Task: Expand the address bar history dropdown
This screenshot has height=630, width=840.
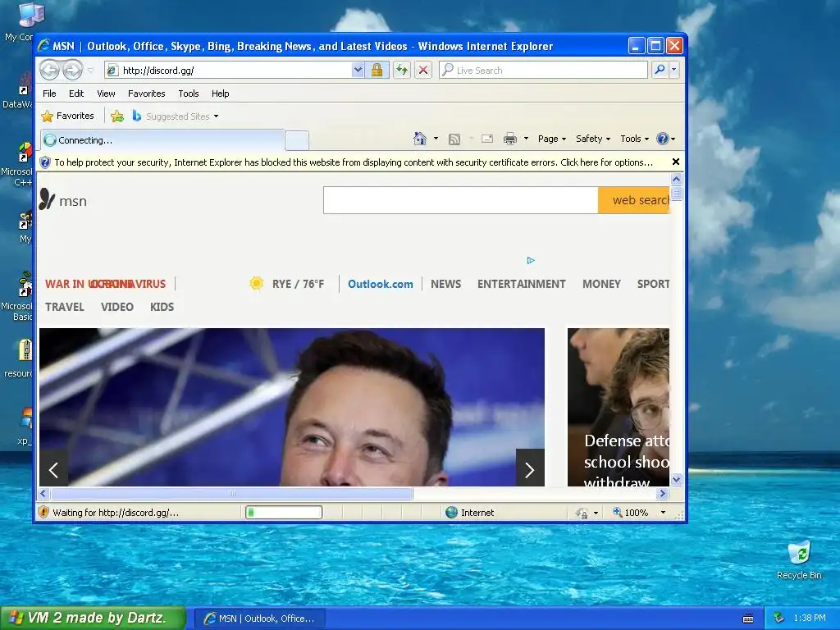Action: 358,71
